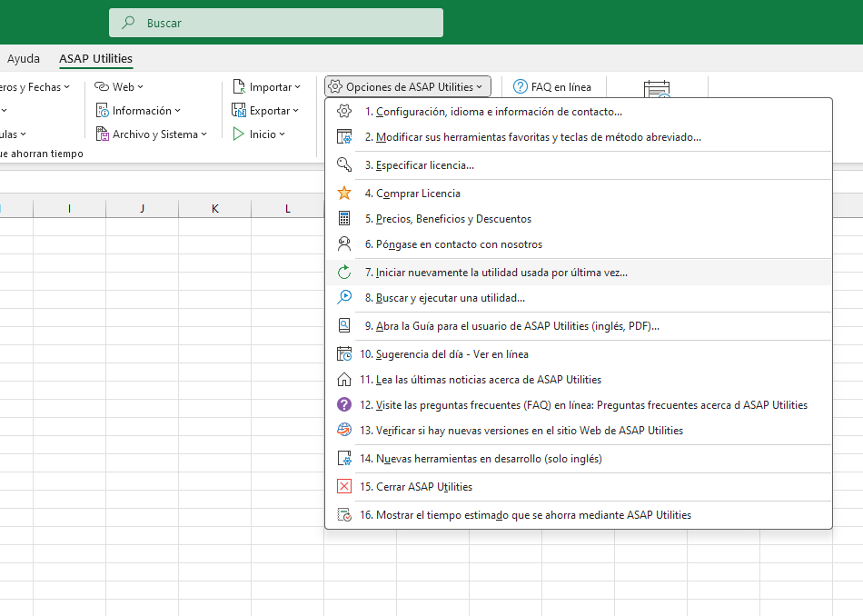Select Póngase en contacto con nosotros entry
863x616 pixels.
point(579,243)
